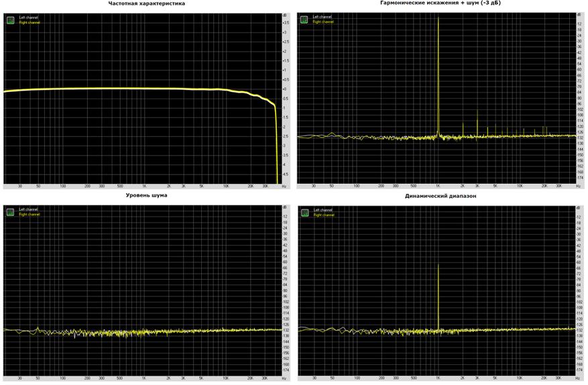Click the Hz axis label of noise level graph
The height and width of the screenshot is (385, 588).
[284, 378]
